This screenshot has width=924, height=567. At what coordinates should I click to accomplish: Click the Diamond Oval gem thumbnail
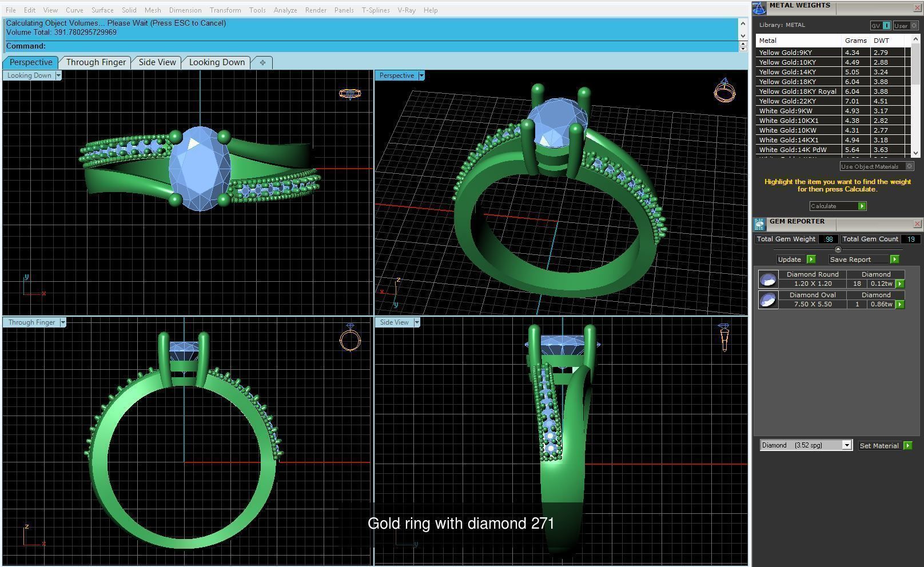[768, 300]
